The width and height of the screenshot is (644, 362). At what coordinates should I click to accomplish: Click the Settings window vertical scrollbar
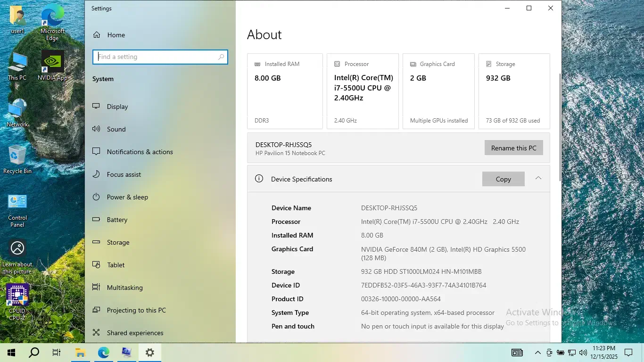tap(560, 127)
